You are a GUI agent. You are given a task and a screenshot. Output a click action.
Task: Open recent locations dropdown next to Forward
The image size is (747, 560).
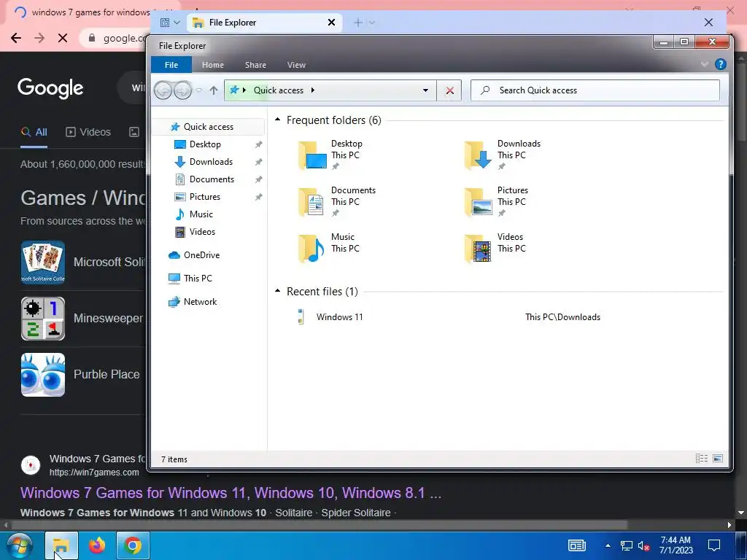(x=198, y=90)
